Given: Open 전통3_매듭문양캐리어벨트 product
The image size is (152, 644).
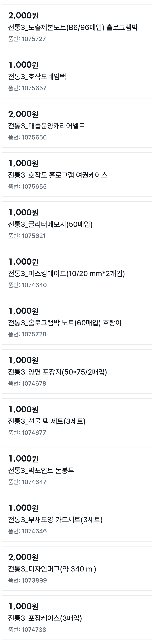Looking at the screenshot, I should [46, 126].
